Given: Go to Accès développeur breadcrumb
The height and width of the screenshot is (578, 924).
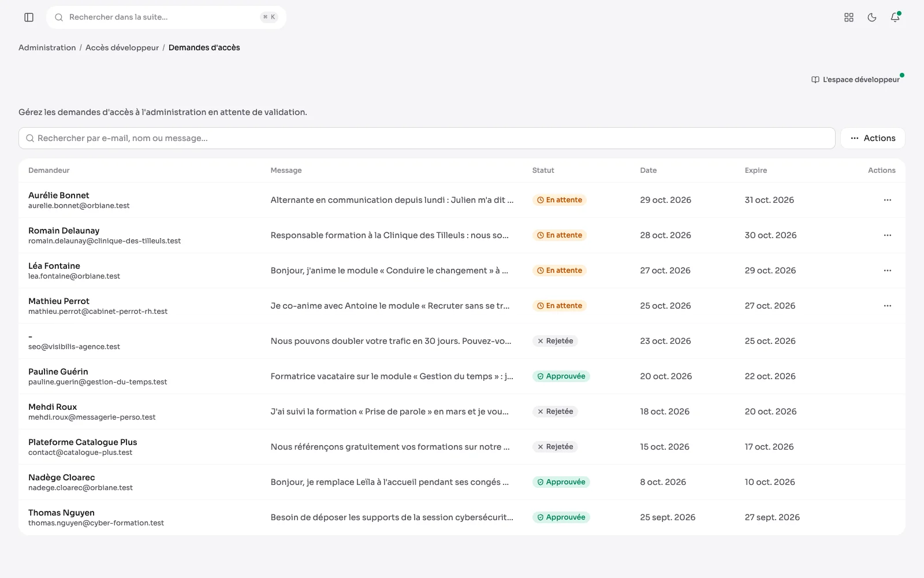Looking at the screenshot, I should click(122, 47).
